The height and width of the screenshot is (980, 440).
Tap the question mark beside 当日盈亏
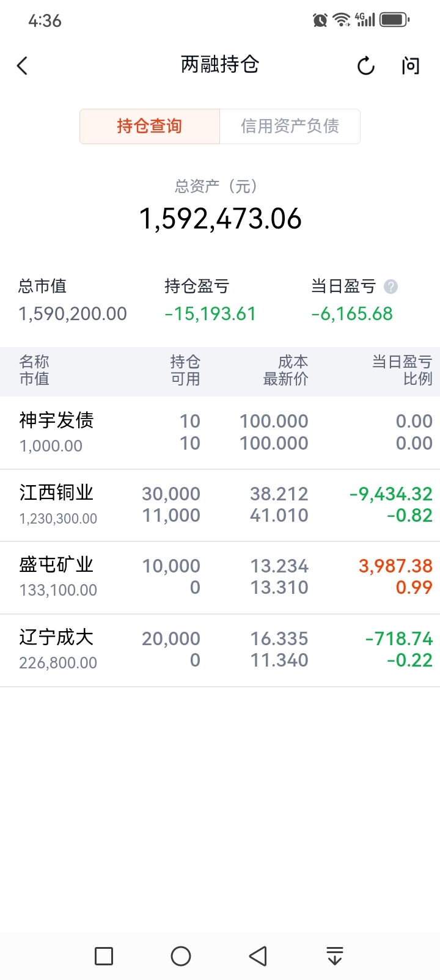(391, 287)
